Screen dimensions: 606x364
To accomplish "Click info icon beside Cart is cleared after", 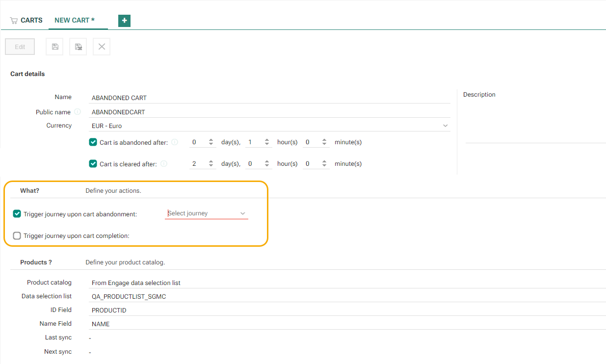I will point(164,164).
